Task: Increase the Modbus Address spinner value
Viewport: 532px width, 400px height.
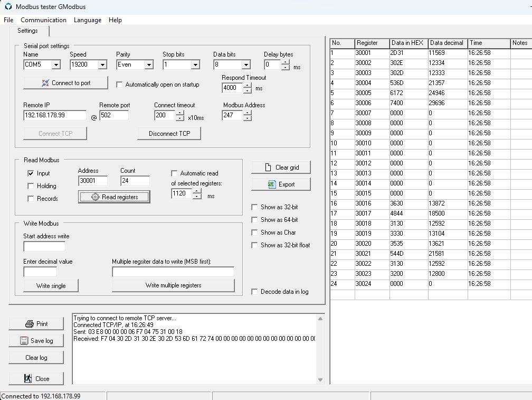Action: [x=248, y=113]
